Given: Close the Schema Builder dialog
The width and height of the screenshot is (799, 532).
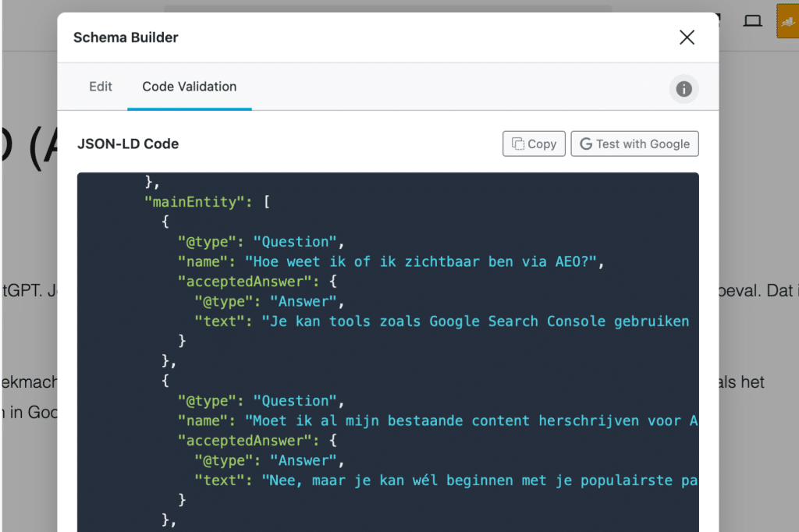Looking at the screenshot, I should pos(687,37).
